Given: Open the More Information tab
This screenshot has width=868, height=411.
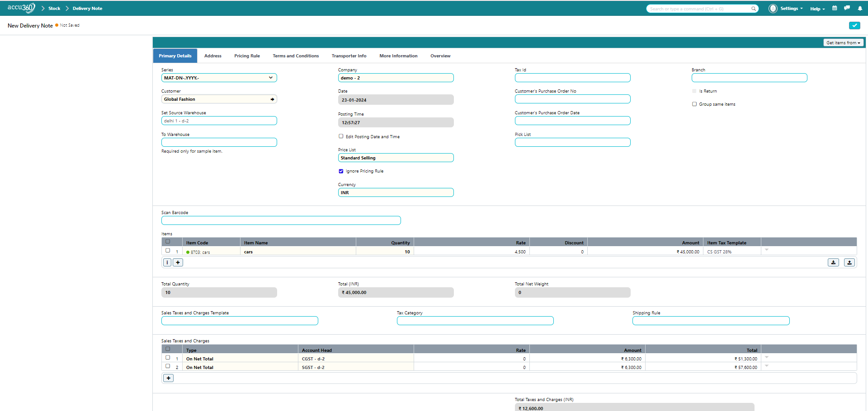Looking at the screenshot, I should point(399,56).
